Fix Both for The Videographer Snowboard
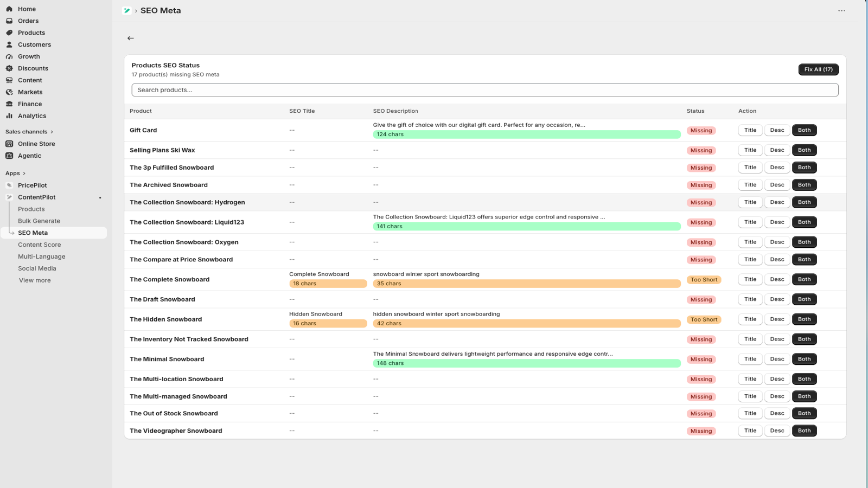This screenshot has height=488, width=868. coord(805,431)
